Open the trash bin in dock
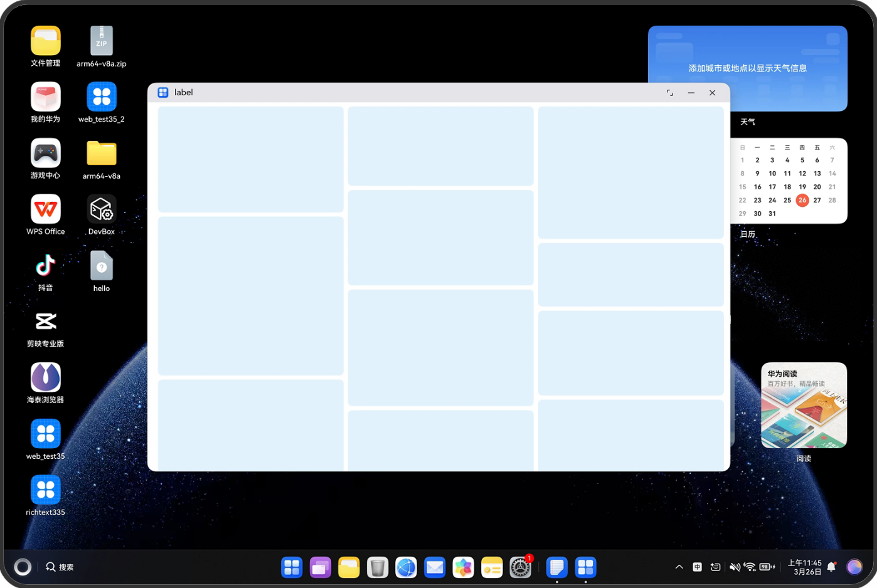Screen dimensions: 877x588 click(377, 567)
